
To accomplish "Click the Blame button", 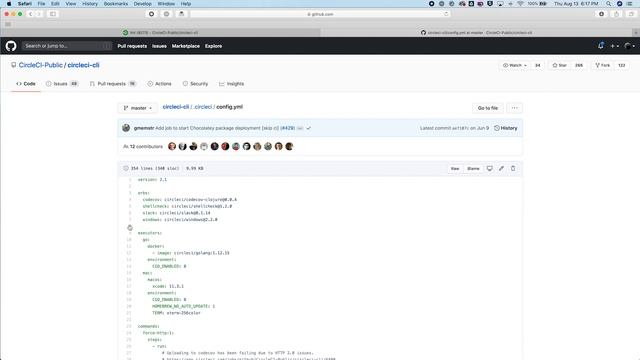I will point(473,169).
